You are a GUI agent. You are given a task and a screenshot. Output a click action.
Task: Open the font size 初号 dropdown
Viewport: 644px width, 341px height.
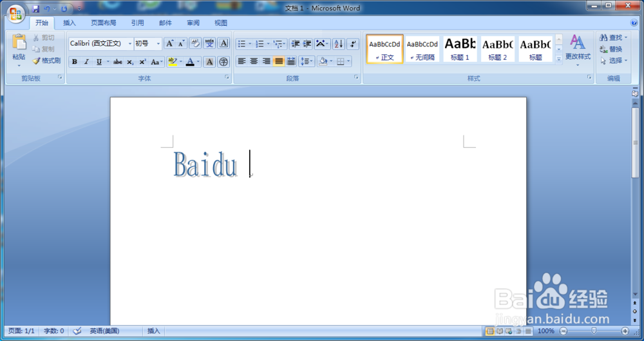(x=158, y=44)
